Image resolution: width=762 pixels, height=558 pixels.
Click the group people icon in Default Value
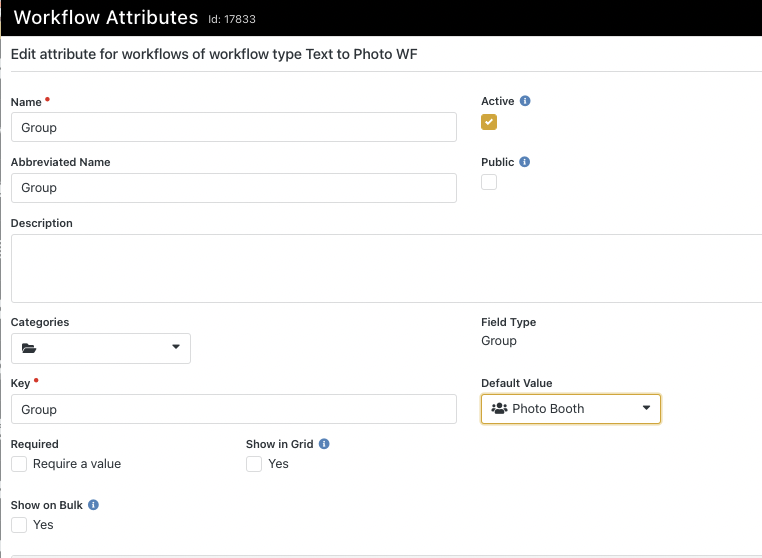[x=499, y=408]
